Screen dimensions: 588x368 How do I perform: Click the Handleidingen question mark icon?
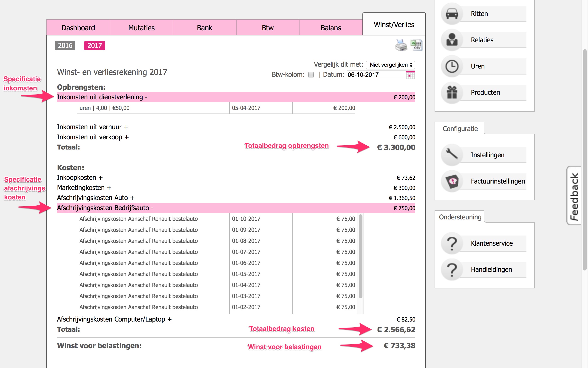point(452,270)
